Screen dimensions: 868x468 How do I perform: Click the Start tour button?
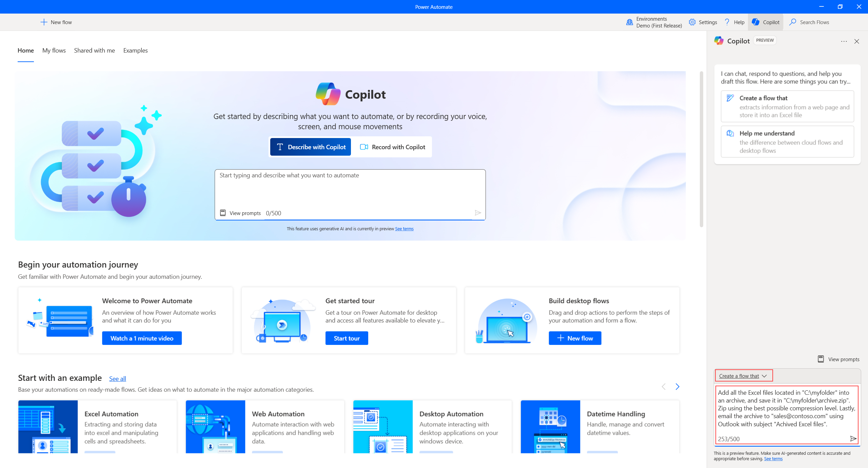click(346, 338)
